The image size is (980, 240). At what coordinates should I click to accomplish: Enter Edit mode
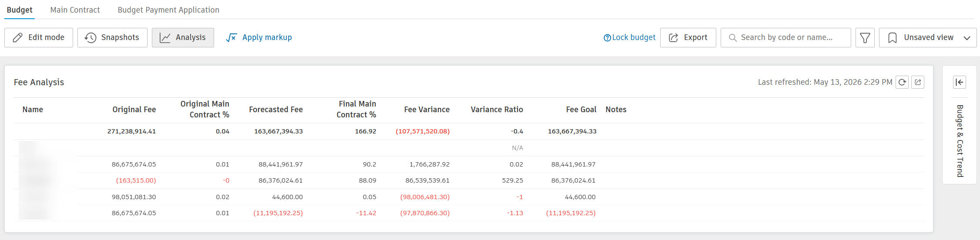[39, 37]
